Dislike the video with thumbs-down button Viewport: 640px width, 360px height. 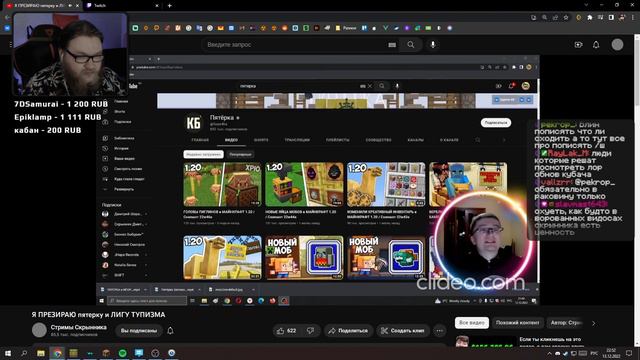tap(311, 331)
